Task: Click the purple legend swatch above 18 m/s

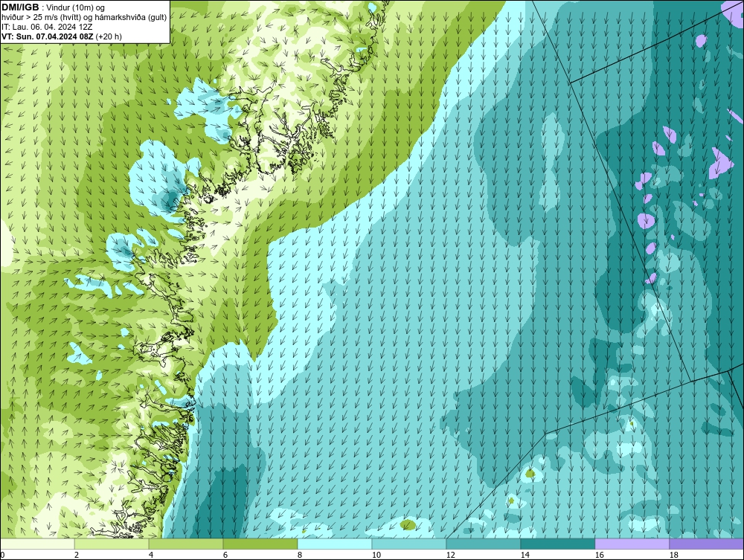Action: (x=707, y=544)
